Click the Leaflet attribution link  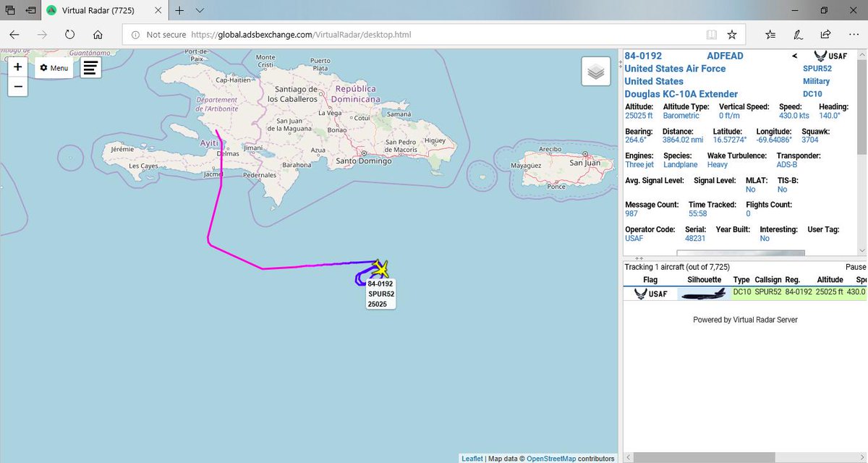pos(472,459)
